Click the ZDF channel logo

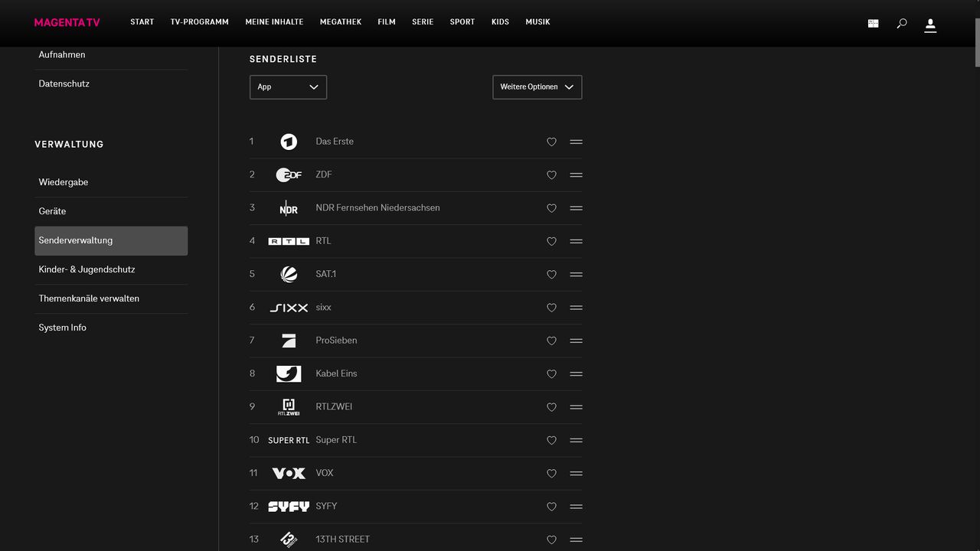pos(289,174)
